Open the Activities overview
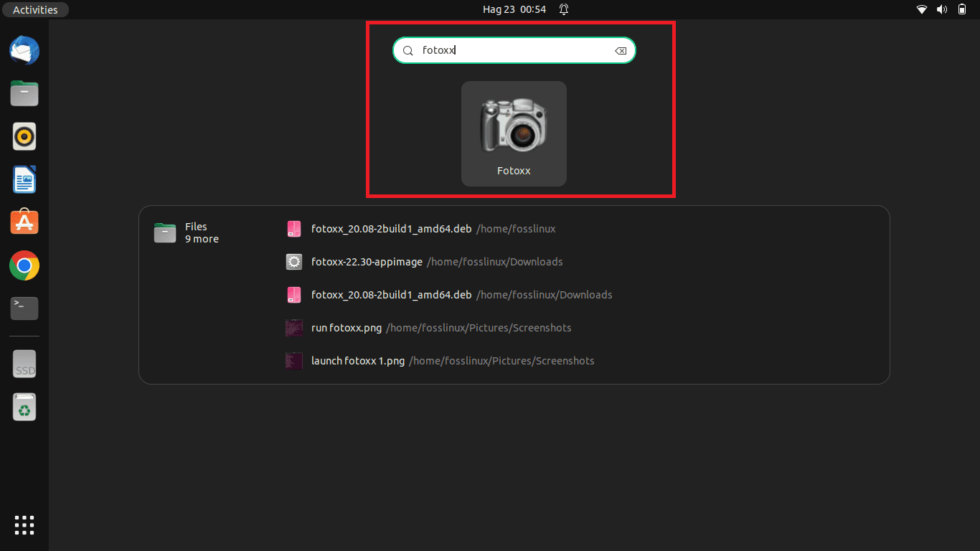Viewport: 980px width, 551px height. pos(34,9)
